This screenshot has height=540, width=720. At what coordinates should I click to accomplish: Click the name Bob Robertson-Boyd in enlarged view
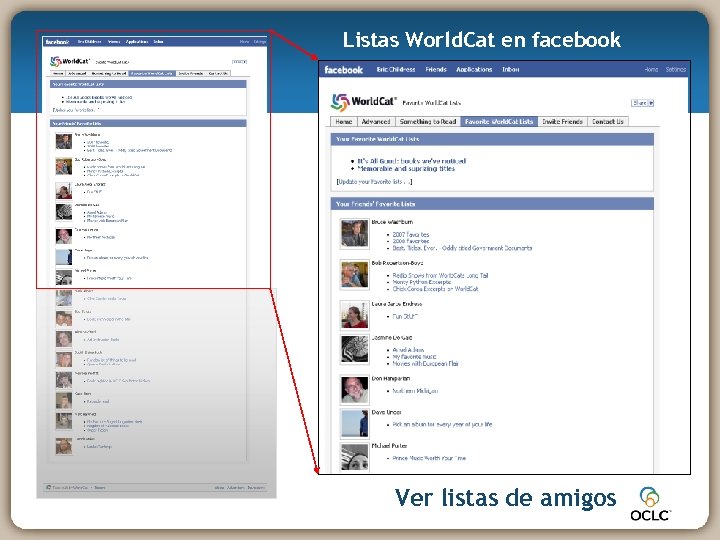point(397,263)
